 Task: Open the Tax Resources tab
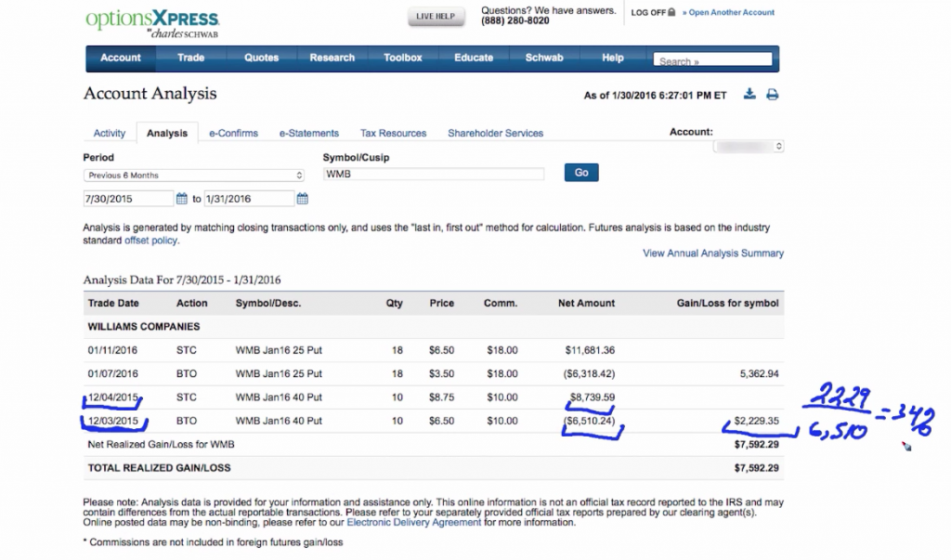[x=393, y=133]
